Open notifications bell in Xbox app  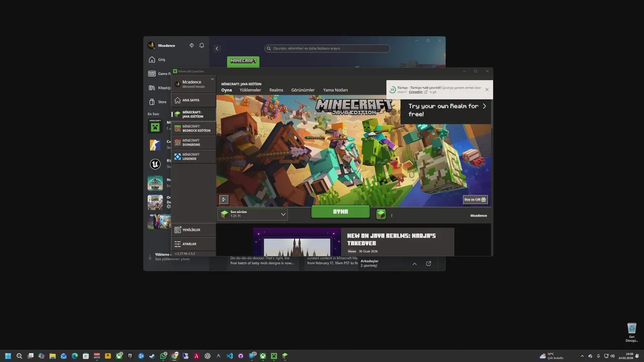click(202, 45)
